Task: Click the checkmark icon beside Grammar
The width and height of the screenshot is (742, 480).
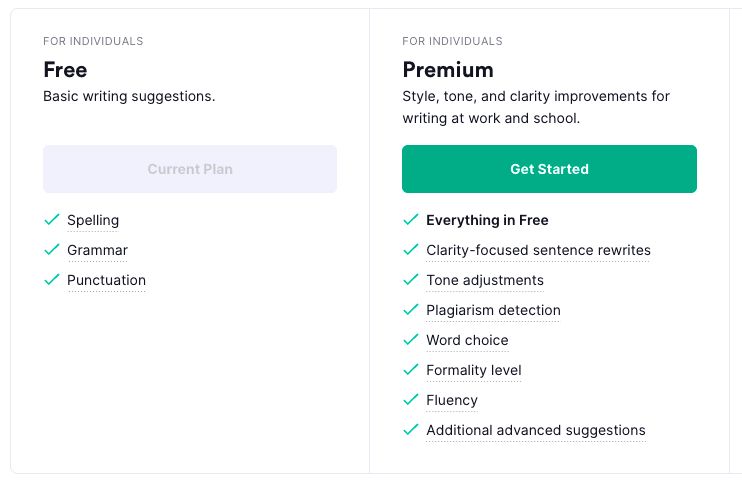Action: tap(52, 249)
